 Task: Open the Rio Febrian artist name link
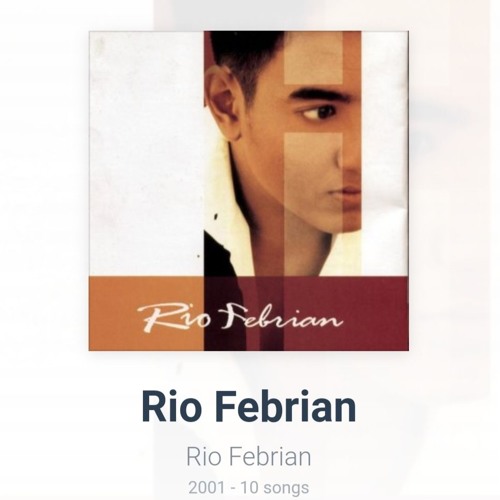coord(249,457)
